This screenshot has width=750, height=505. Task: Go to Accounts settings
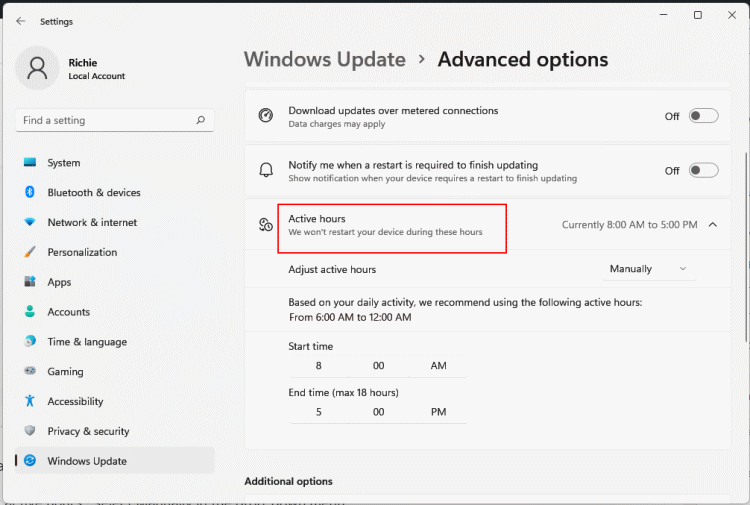115,312
